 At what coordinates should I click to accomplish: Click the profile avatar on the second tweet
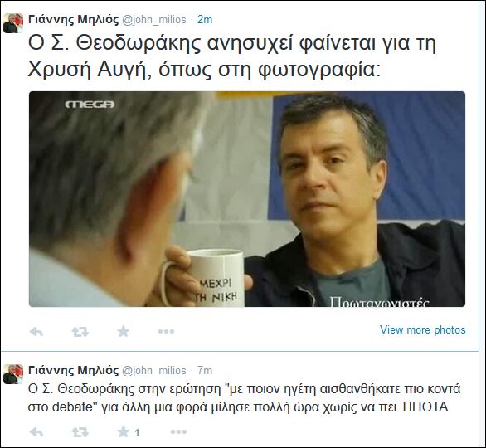tap(13, 374)
